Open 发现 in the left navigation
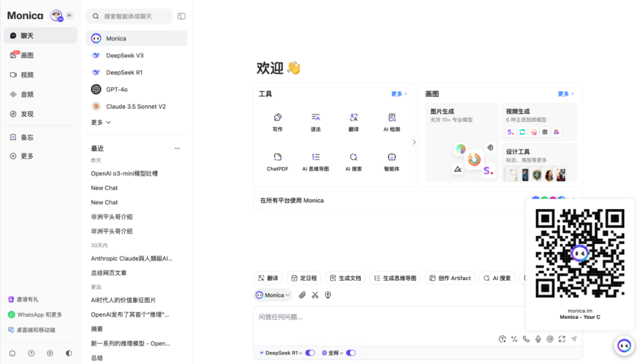The height and width of the screenshot is (364, 643). click(27, 114)
